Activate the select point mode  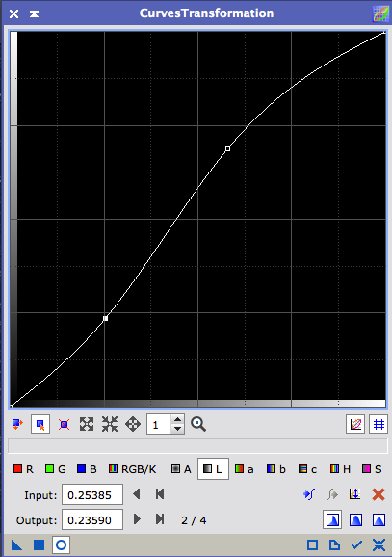pyautogui.click(x=40, y=424)
